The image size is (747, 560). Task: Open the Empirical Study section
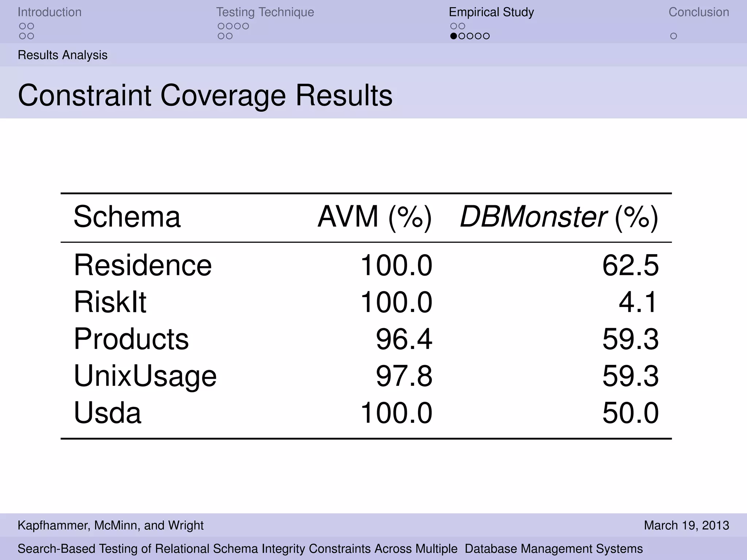point(491,12)
